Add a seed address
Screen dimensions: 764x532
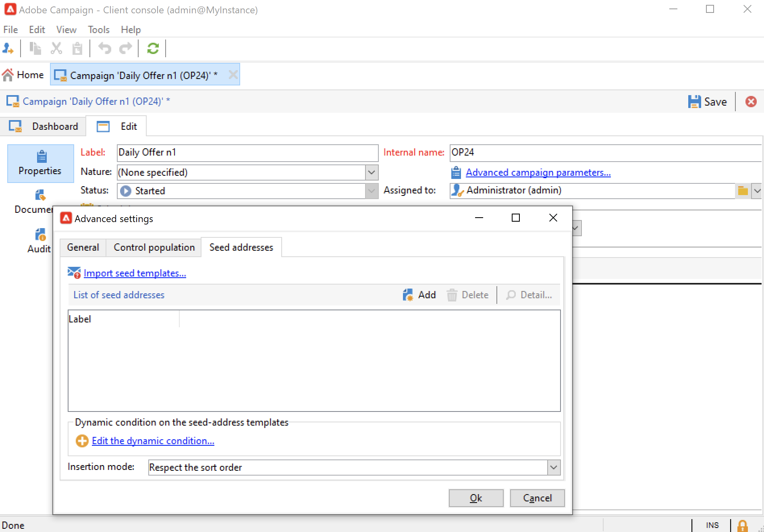[x=419, y=295]
